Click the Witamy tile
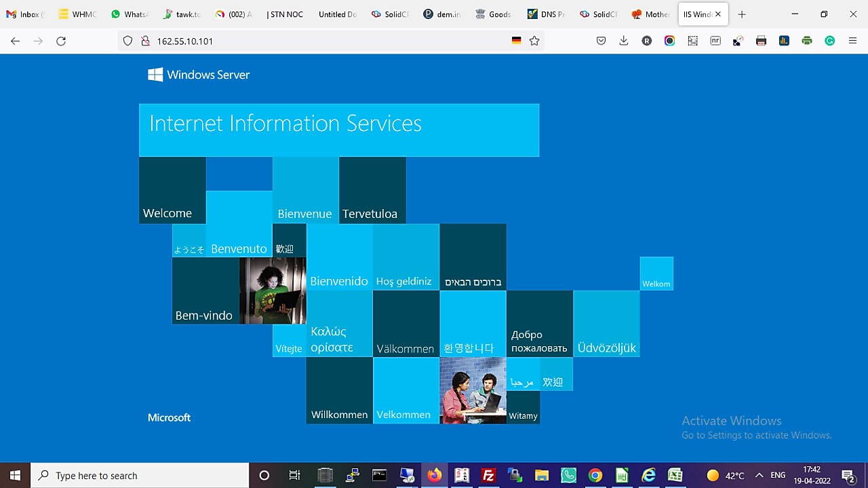This screenshot has width=868, height=488. tap(523, 407)
